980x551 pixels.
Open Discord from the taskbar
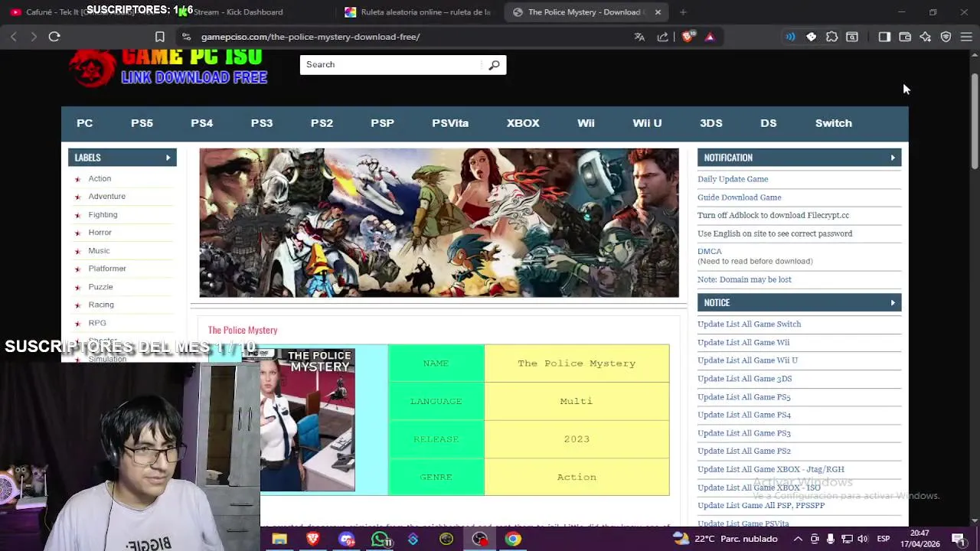pyautogui.click(x=347, y=539)
